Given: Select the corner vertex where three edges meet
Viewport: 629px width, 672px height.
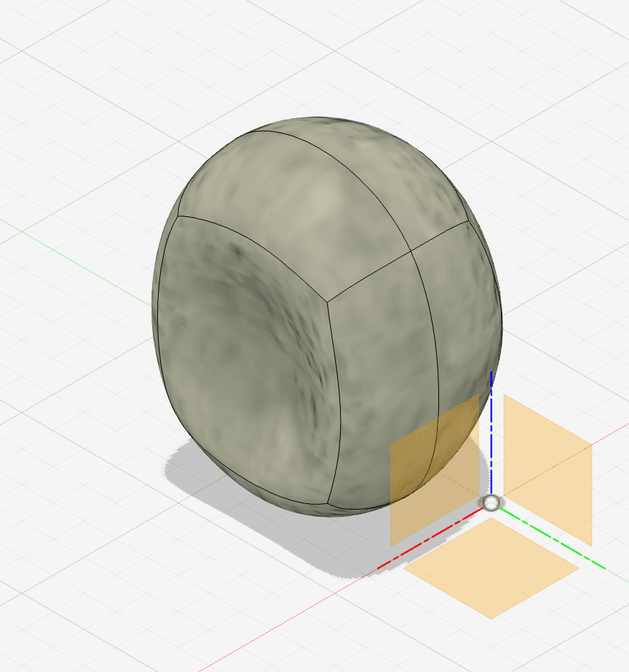Looking at the screenshot, I should point(327,302).
